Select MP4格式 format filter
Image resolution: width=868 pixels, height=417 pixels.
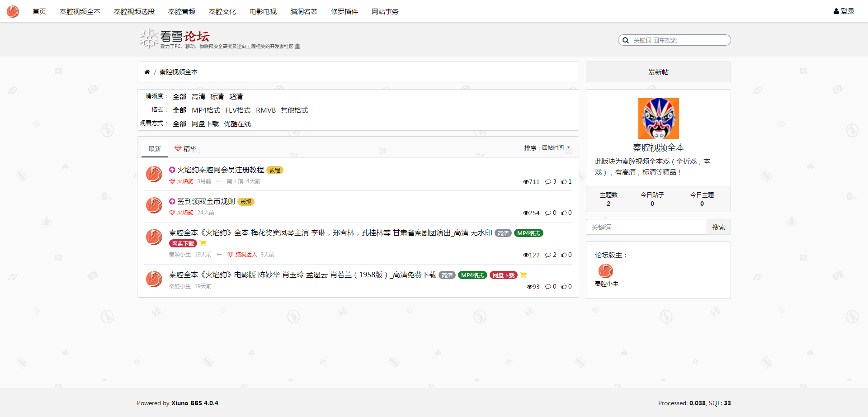[206, 110]
